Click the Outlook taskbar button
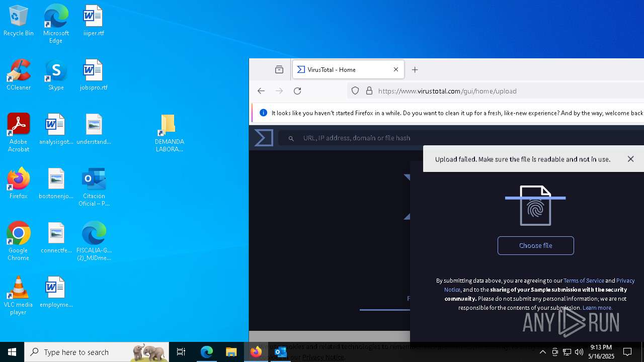This screenshot has width=644, height=362. coord(280,352)
